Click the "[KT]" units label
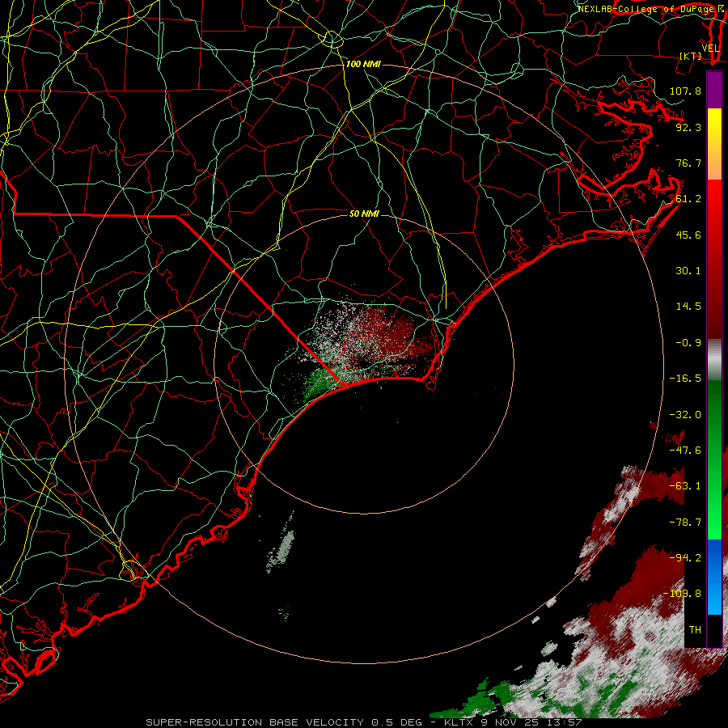The height and width of the screenshot is (728, 728). tap(691, 56)
